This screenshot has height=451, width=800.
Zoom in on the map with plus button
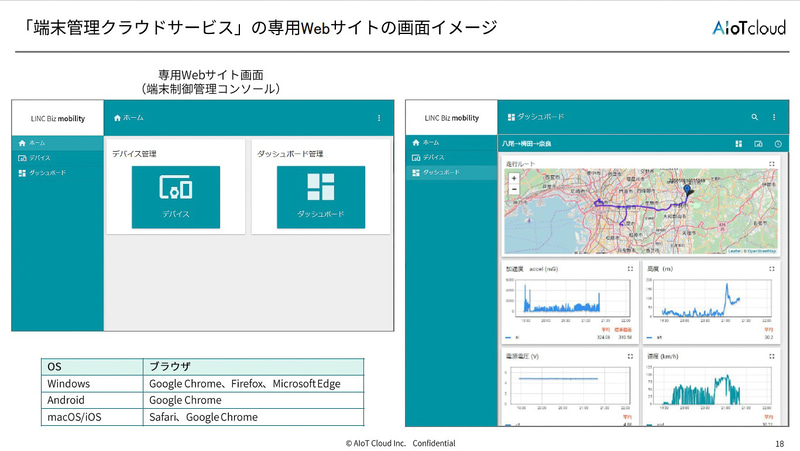(514, 178)
